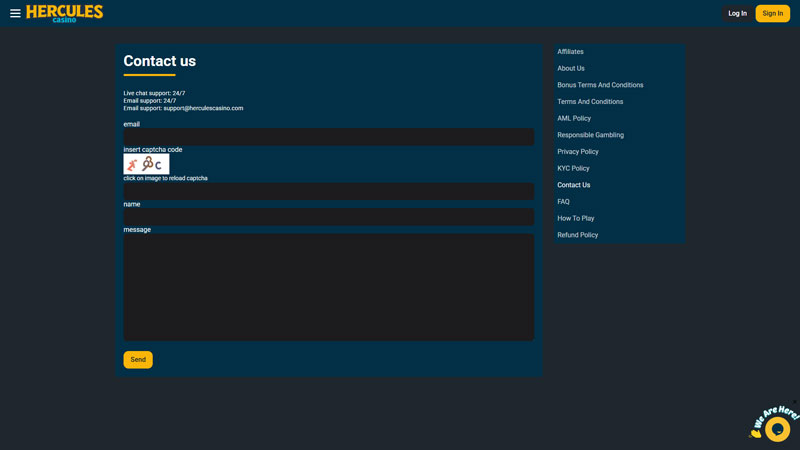Open Responsible Gambling page
The image size is (800, 450).
590,135
